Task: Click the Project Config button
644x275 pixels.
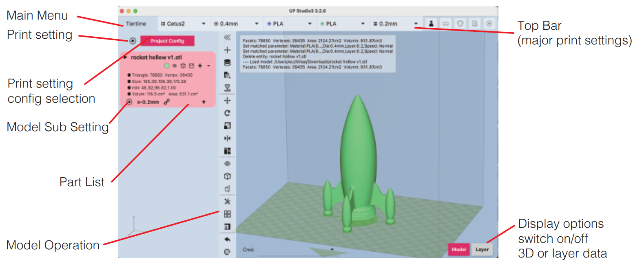Action: click(167, 41)
